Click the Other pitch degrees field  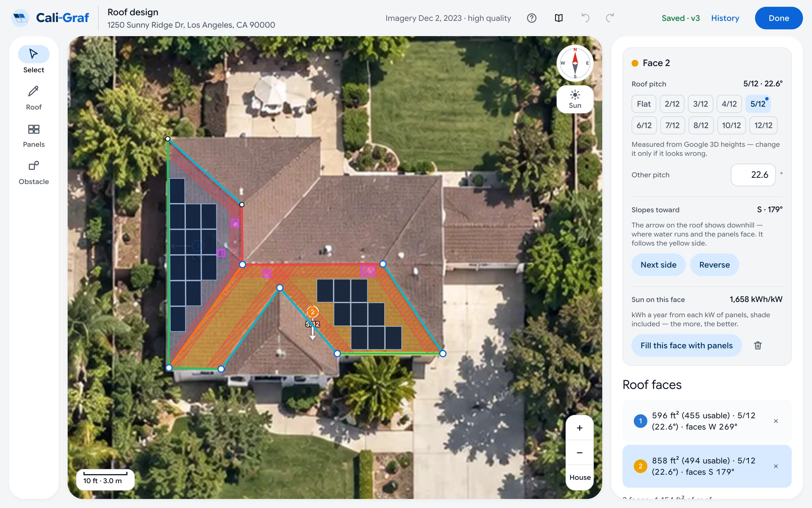pyautogui.click(x=753, y=175)
